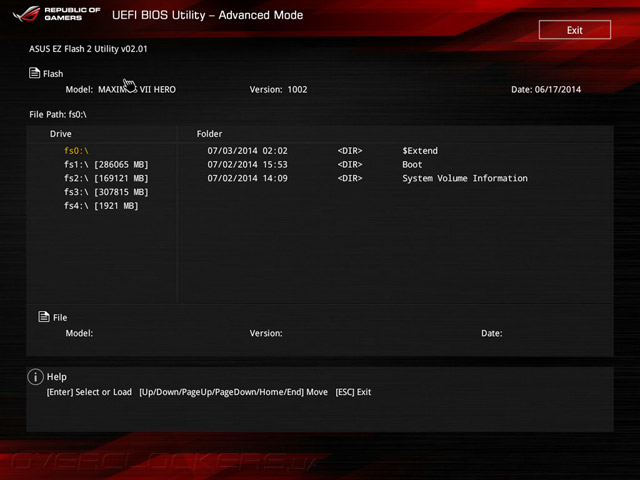The width and height of the screenshot is (640, 480).
Task: Click the Folder column header
Action: [209, 134]
